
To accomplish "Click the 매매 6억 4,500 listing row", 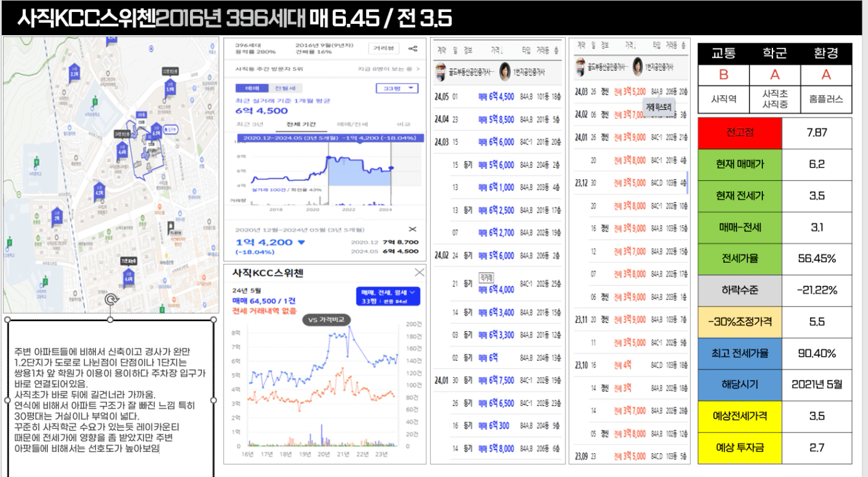I will point(498,97).
